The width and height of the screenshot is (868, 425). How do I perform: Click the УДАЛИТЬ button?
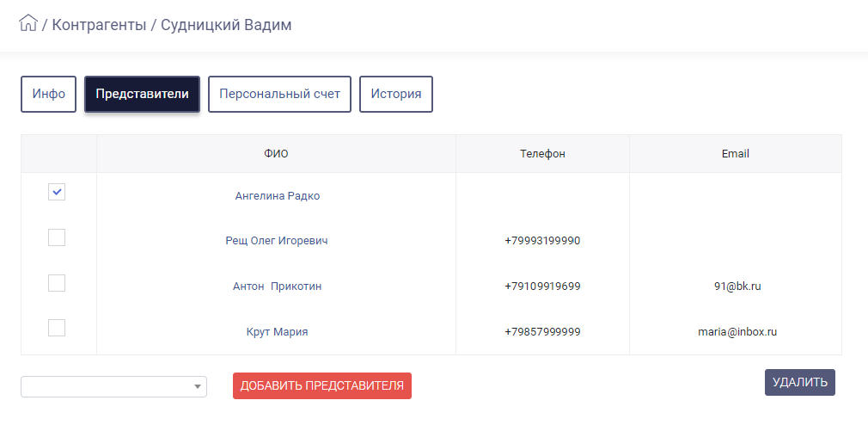(x=800, y=382)
